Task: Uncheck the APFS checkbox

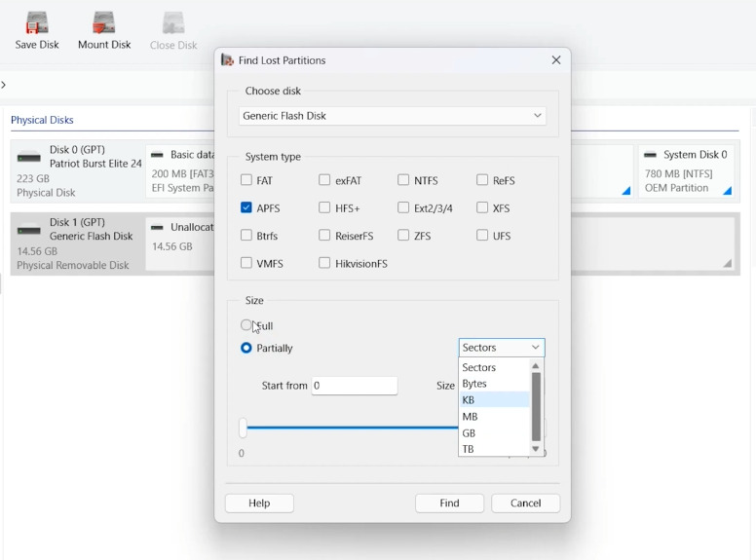Action: point(246,207)
